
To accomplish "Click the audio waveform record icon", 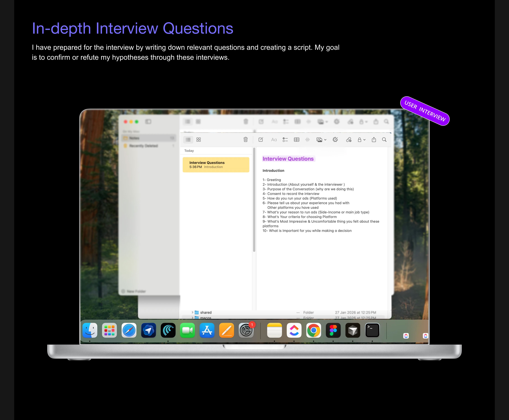I will coord(307,140).
